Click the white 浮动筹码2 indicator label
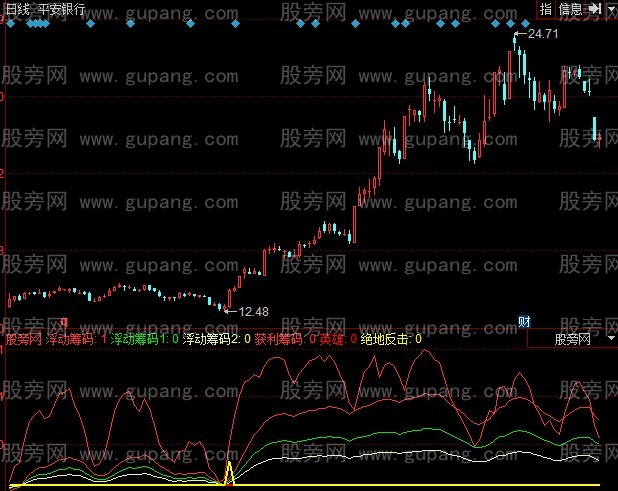This screenshot has width=618, height=491. click(212, 340)
